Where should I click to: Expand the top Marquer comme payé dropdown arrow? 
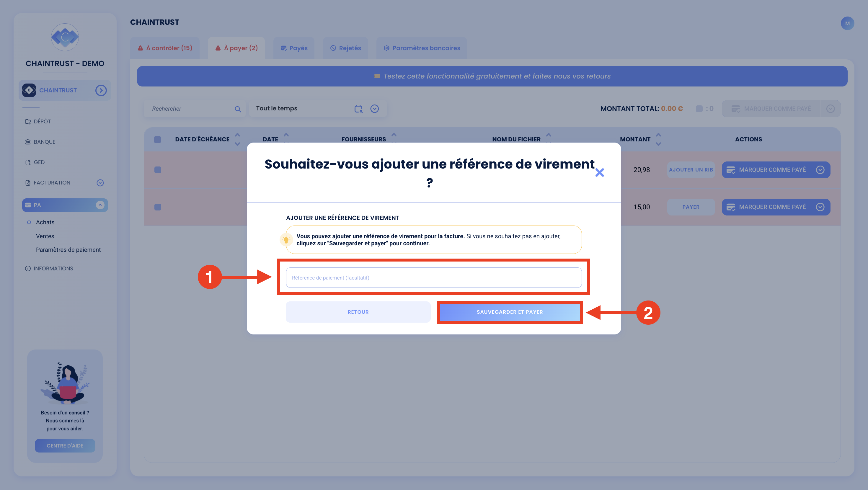coord(831,109)
